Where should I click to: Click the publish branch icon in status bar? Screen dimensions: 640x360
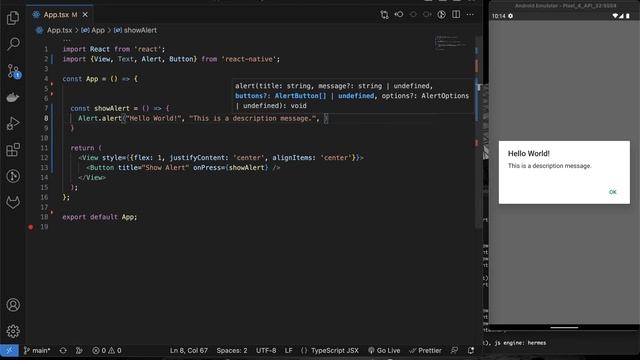pyautogui.click(x=79, y=350)
